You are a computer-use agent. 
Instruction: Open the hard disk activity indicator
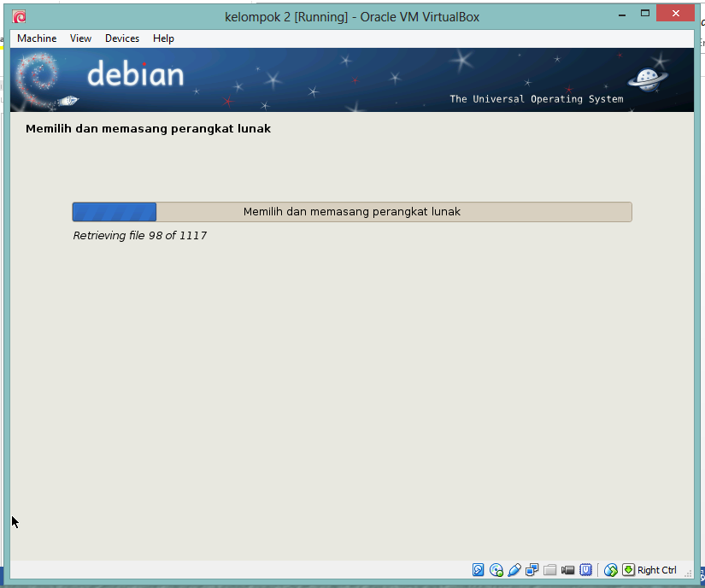[479, 570]
